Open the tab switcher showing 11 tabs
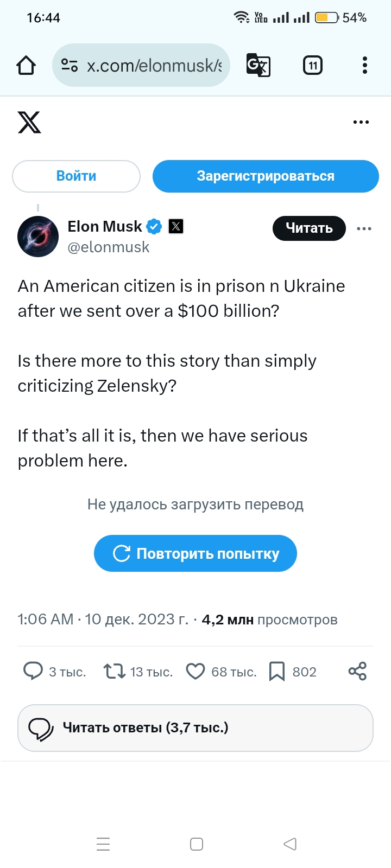The height and width of the screenshot is (868, 391). (312, 66)
